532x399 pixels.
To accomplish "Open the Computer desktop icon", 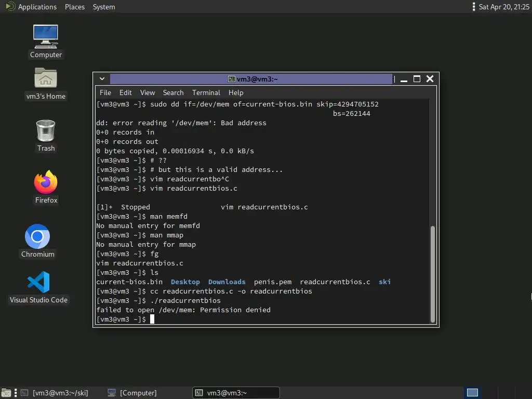I will coord(46,42).
